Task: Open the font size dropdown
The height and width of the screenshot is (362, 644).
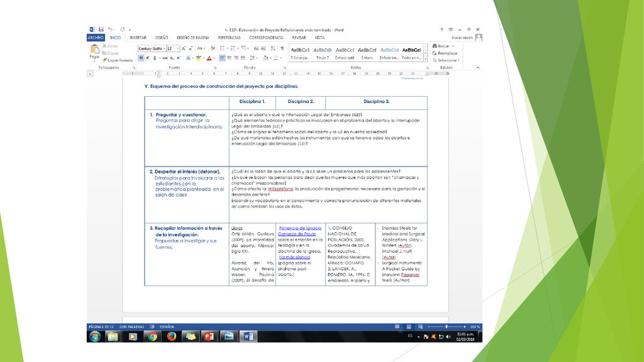Action: point(177,48)
